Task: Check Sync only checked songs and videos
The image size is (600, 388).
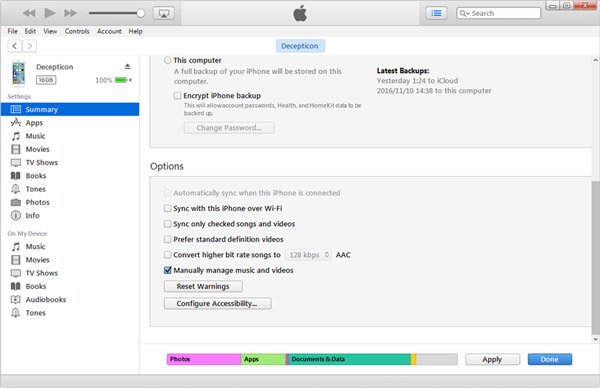Action: pos(167,224)
